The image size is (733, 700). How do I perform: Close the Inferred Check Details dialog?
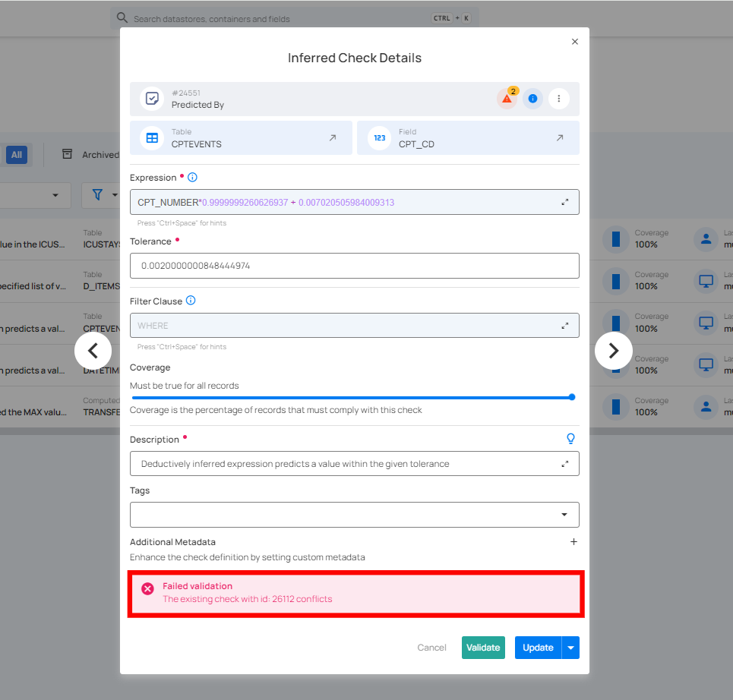[x=574, y=42]
